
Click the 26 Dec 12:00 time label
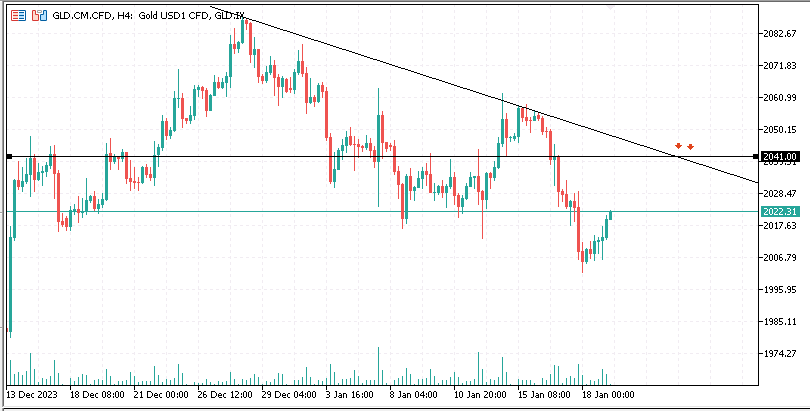(x=225, y=394)
